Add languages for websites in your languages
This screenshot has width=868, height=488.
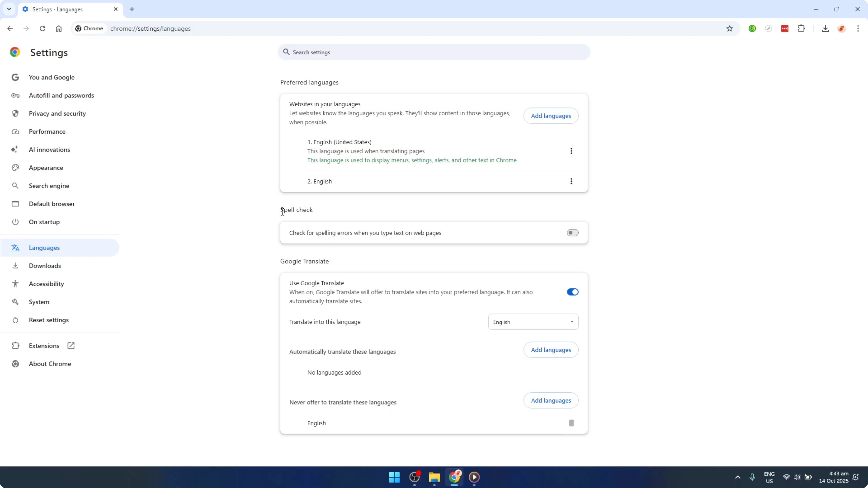tap(551, 116)
